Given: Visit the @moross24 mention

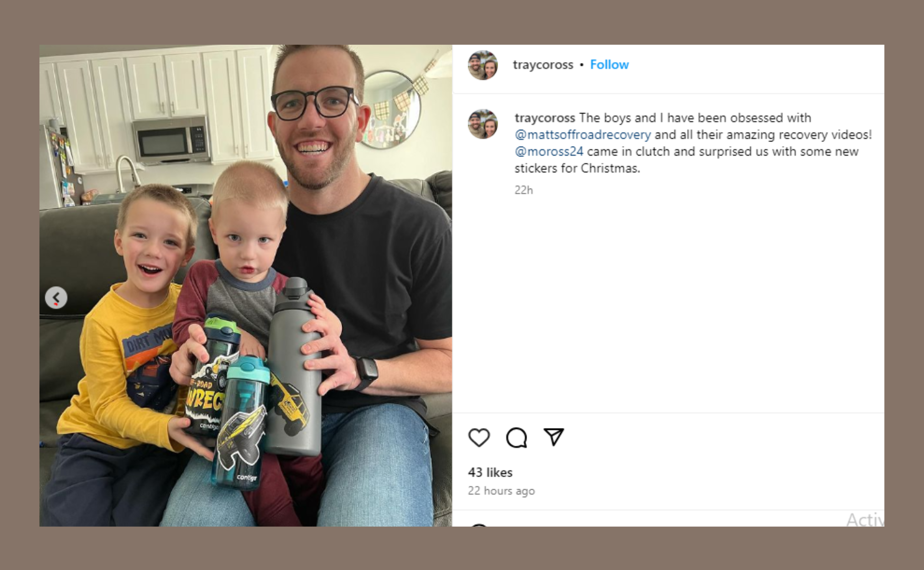Looking at the screenshot, I should click(x=549, y=152).
